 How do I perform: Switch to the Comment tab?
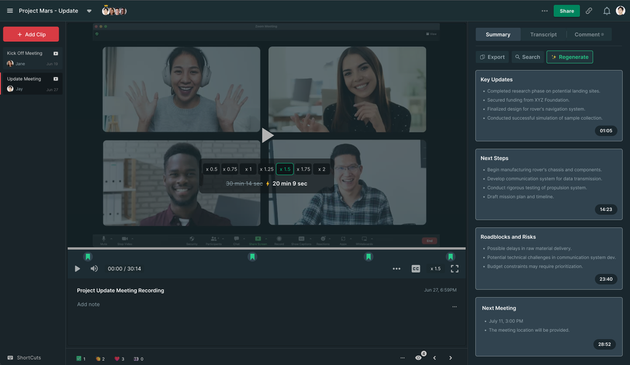[589, 35]
